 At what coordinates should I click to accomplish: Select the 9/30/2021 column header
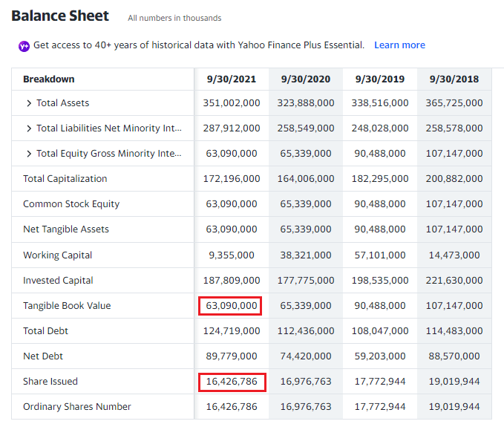point(231,79)
